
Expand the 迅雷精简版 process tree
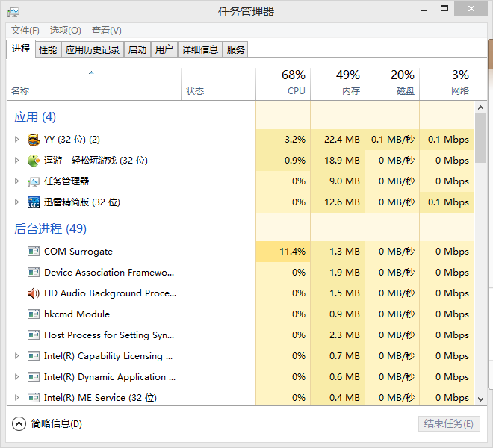(16, 202)
